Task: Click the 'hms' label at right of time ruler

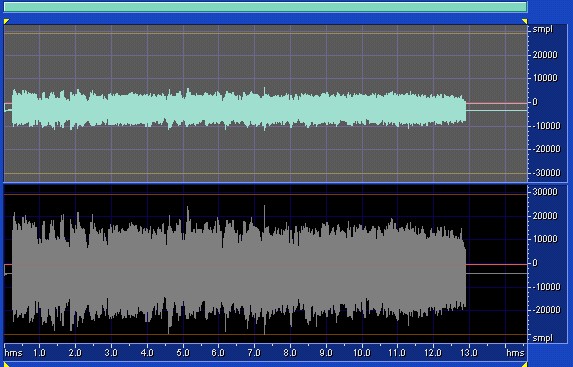Action: tap(515, 353)
